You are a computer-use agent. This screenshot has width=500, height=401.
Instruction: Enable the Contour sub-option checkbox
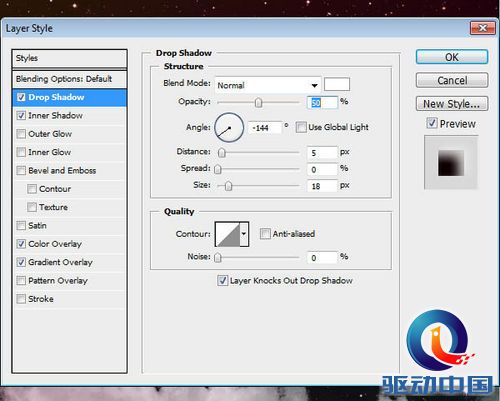[x=32, y=189]
